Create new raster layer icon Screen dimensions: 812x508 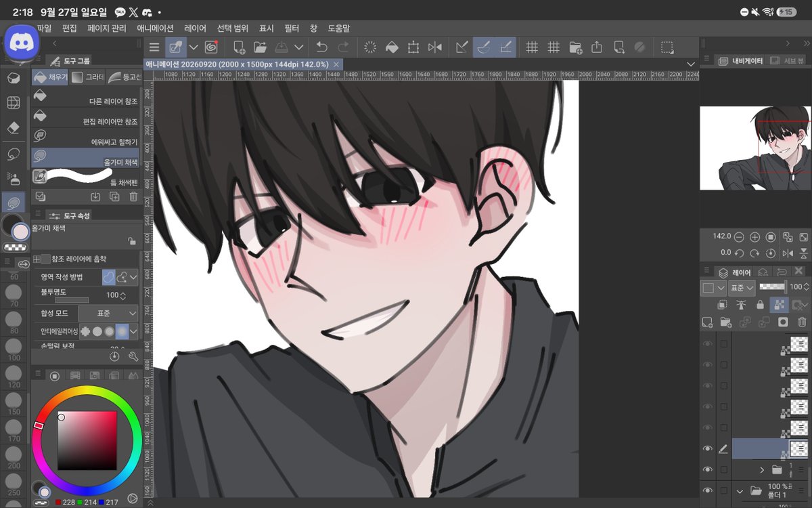point(708,322)
